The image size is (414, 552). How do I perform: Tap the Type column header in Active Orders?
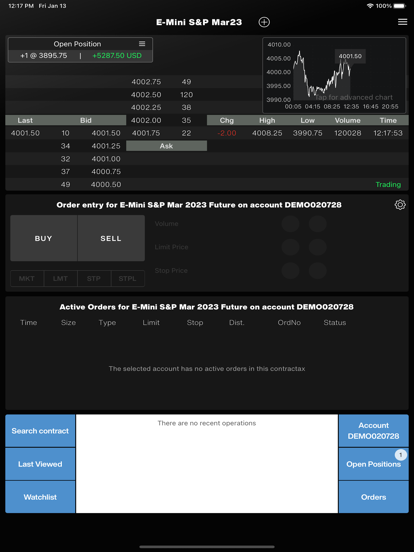[x=107, y=322]
